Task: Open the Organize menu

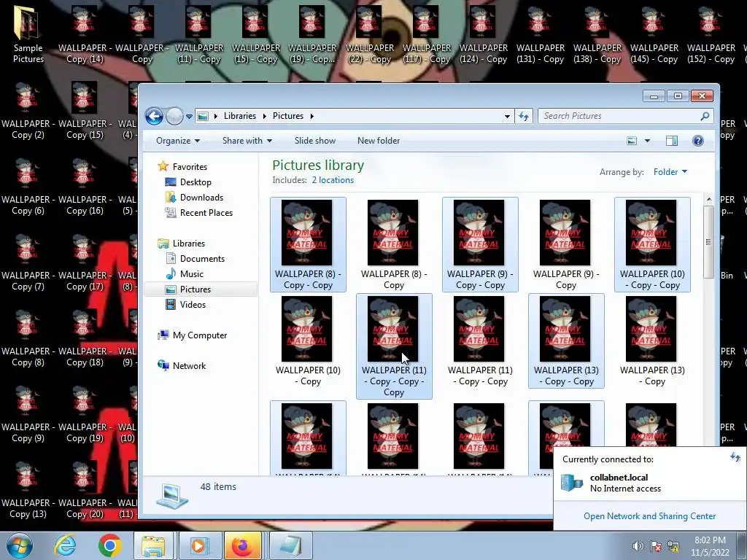Action: tap(178, 141)
